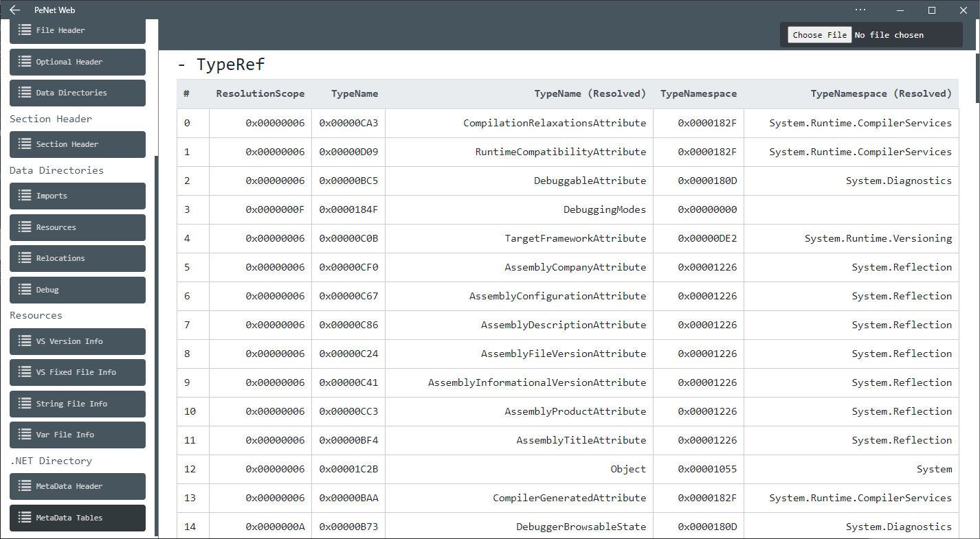Open VS Version Info resources
The height and width of the screenshot is (539, 980).
(x=77, y=341)
